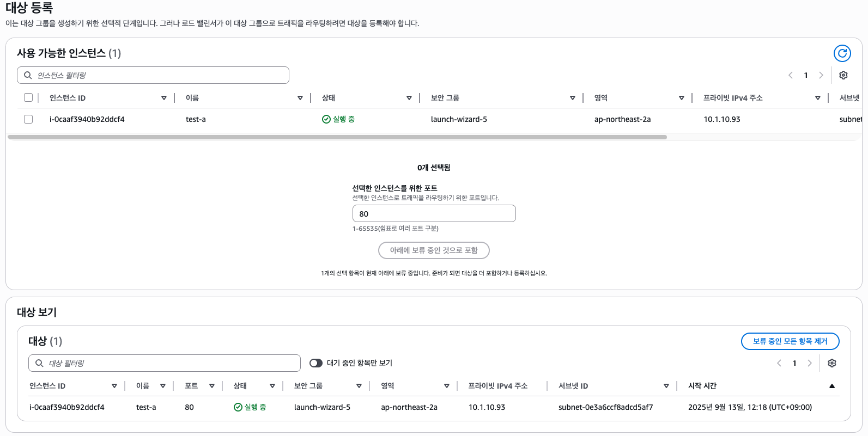Go to previous page of targets table
Image resolution: width=868 pixels, height=436 pixels.
[779, 363]
